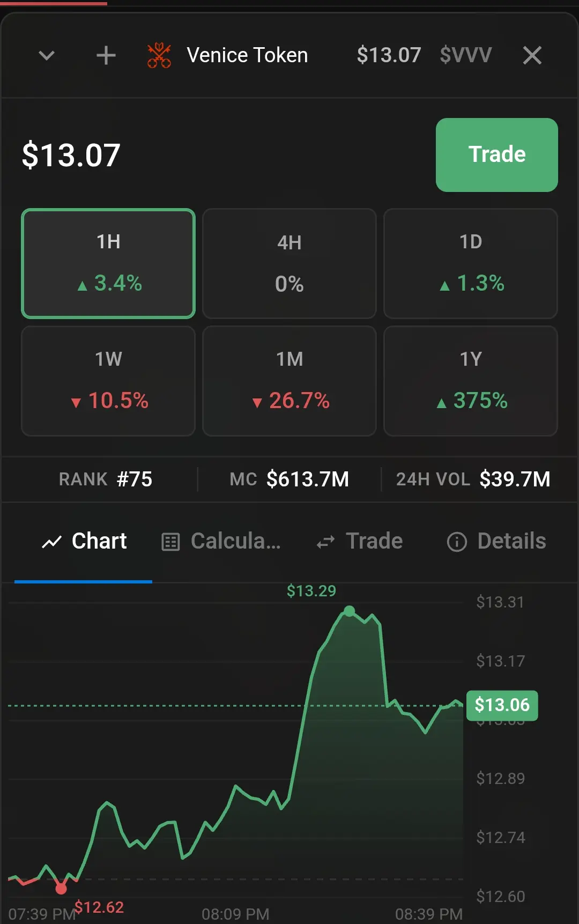Select the 1H timeframe
Viewport: 579px width, 924px height.
pyautogui.click(x=108, y=263)
